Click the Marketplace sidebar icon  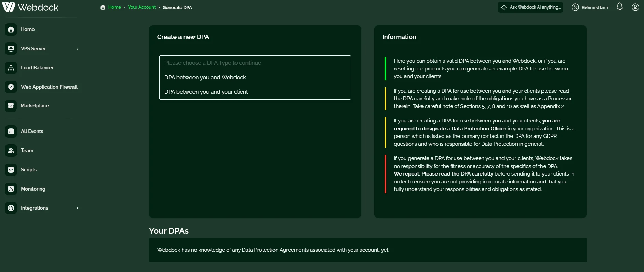pos(11,106)
